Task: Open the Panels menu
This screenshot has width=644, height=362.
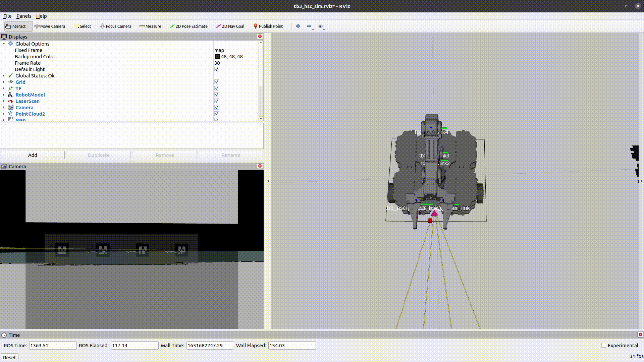Action: click(x=23, y=16)
